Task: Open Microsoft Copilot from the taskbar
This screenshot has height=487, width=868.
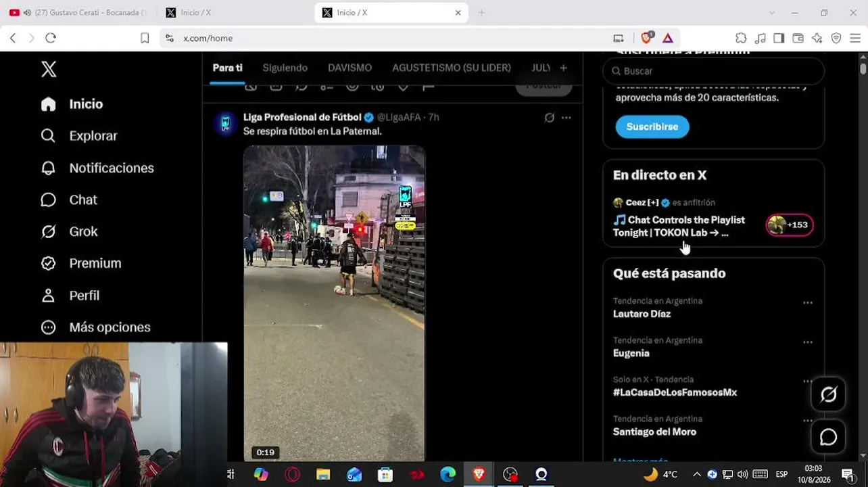Action: [x=261, y=475]
